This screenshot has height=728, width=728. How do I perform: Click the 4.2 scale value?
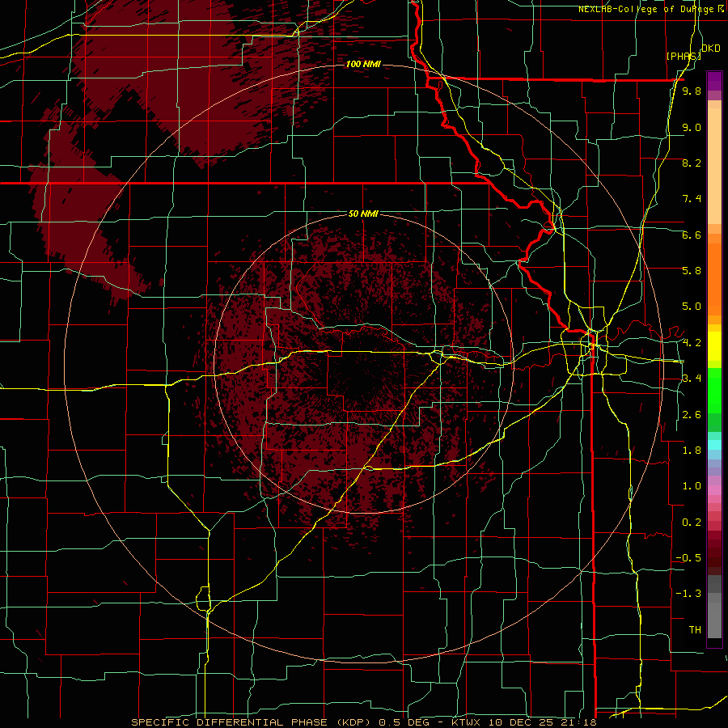(x=692, y=343)
